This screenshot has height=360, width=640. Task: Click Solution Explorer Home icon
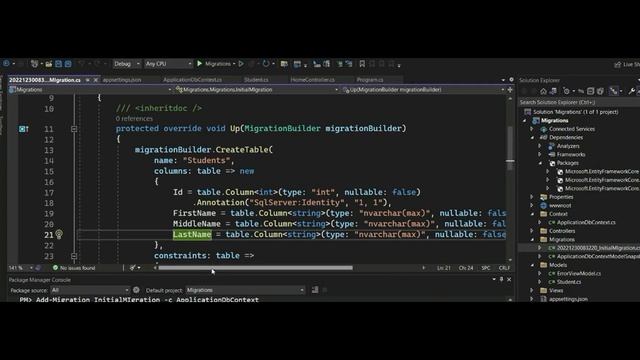pyautogui.click(x=543, y=91)
